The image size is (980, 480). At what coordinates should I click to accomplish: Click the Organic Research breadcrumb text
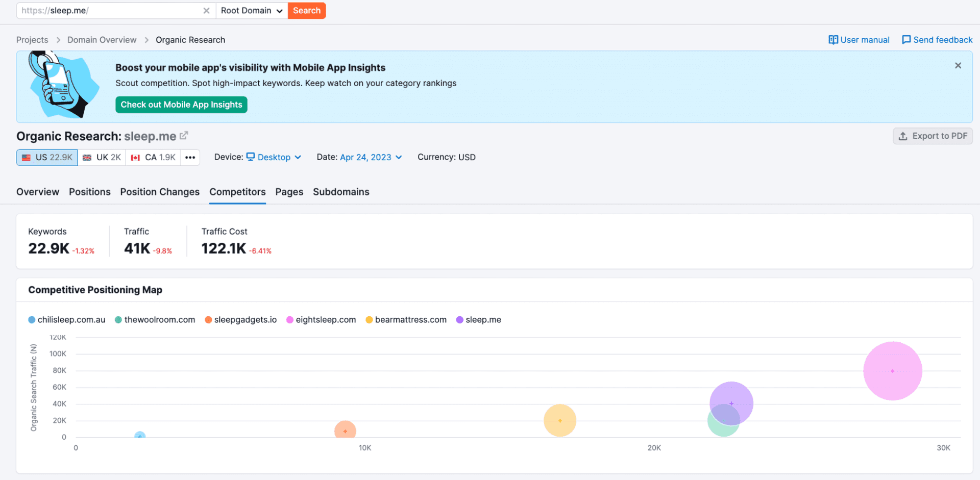(x=190, y=40)
